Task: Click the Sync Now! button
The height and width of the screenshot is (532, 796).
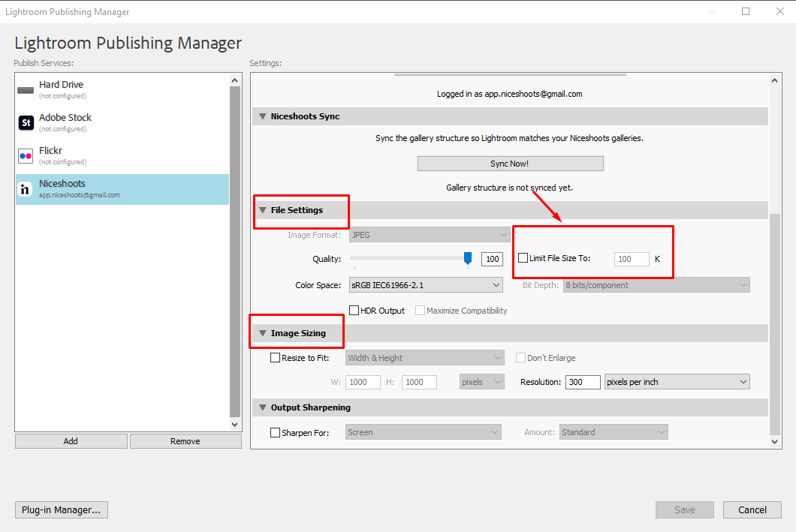Action: click(x=510, y=164)
